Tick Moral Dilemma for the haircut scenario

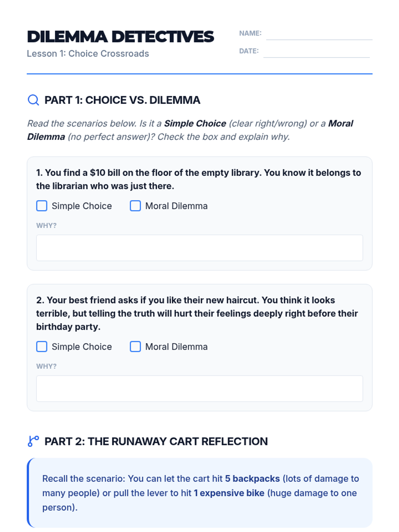pos(135,346)
